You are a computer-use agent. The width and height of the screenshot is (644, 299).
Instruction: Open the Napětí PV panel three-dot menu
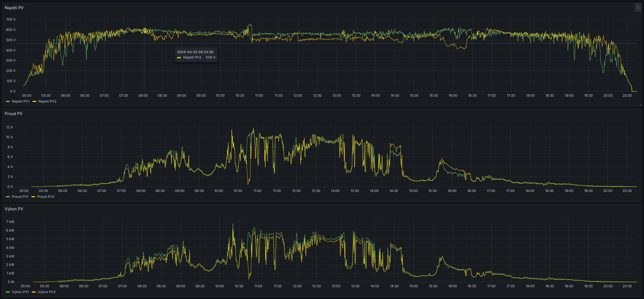(x=638, y=8)
